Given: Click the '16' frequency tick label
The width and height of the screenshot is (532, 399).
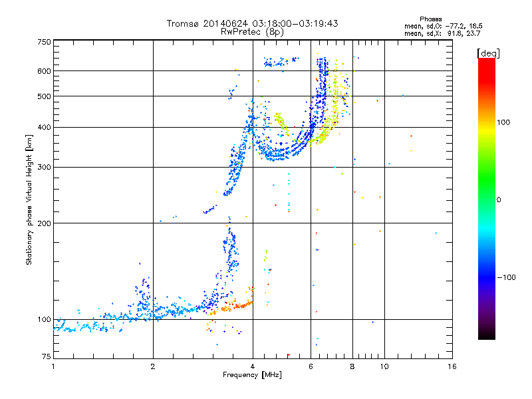Looking at the screenshot, I should (x=452, y=366).
